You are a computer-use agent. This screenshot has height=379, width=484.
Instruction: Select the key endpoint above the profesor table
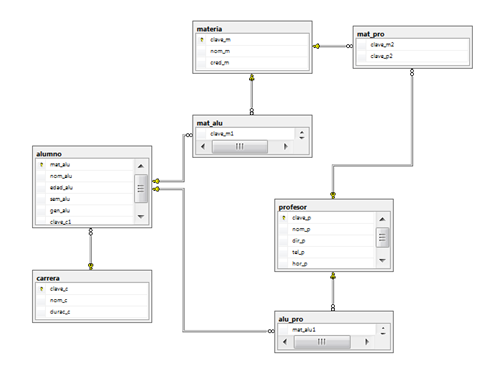[x=333, y=195]
